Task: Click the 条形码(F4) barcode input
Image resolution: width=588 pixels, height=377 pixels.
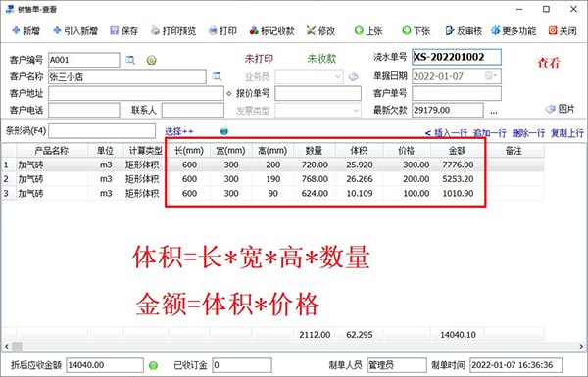Action: coord(102,131)
